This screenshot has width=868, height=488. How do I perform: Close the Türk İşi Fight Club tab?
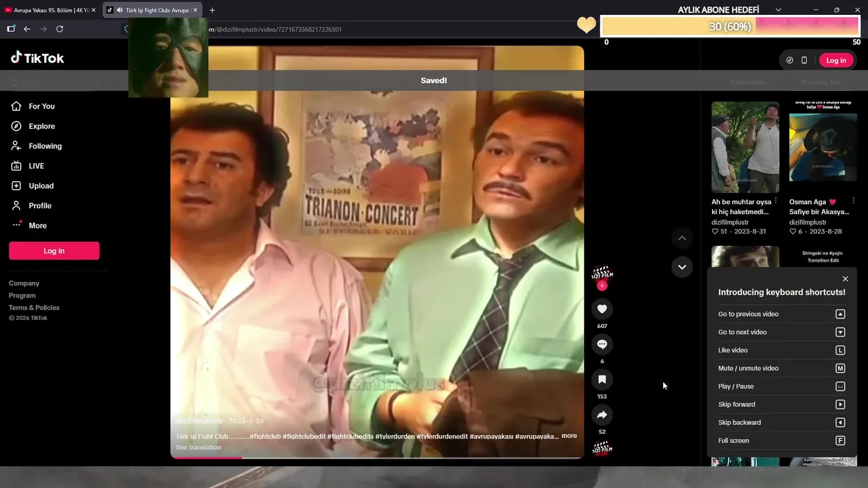point(195,10)
